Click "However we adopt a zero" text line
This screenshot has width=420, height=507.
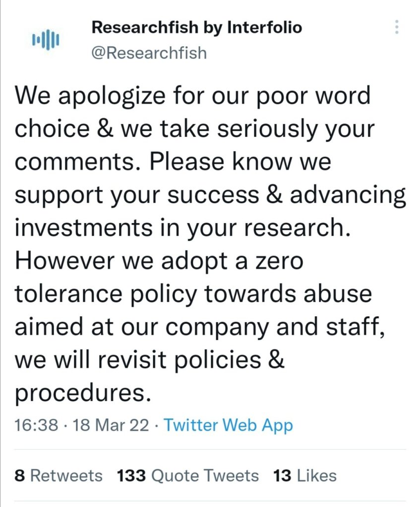[159, 261]
